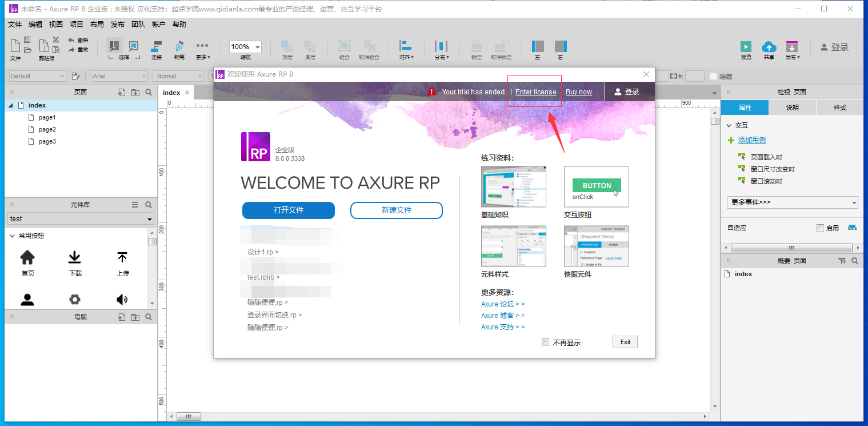Open the 交互按钮 tutorial thumbnail
The width and height of the screenshot is (868, 426).
coord(596,186)
